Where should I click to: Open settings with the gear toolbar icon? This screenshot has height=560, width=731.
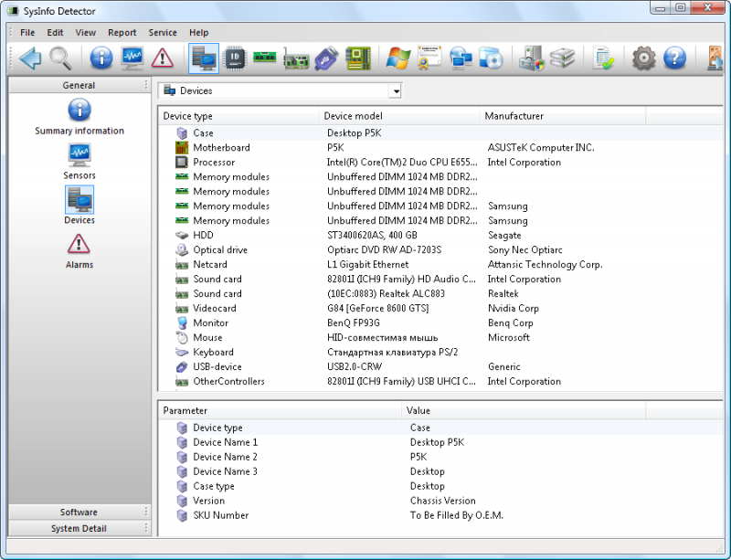[x=644, y=59]
